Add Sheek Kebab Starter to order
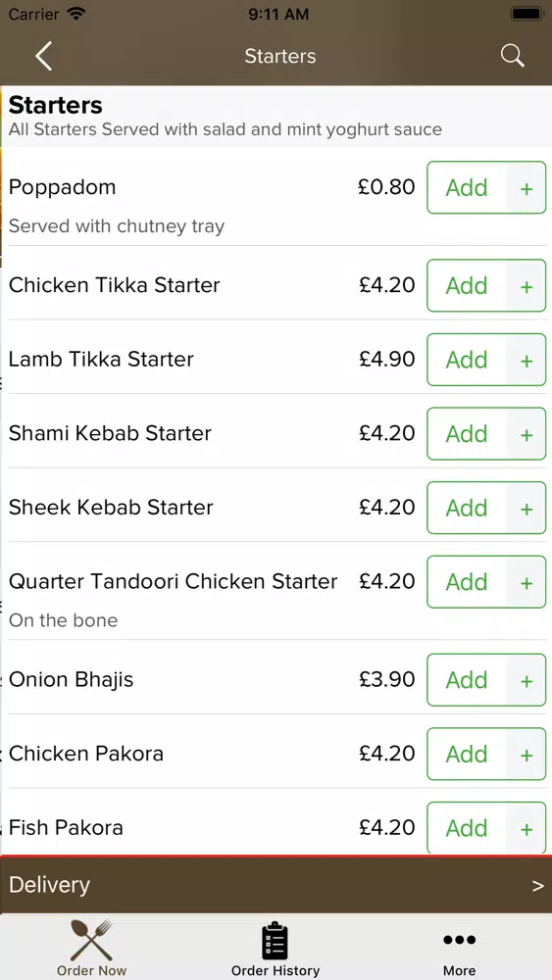Image resolution: width=552 pixels, height=980 pixels. [x=467, y=508]
